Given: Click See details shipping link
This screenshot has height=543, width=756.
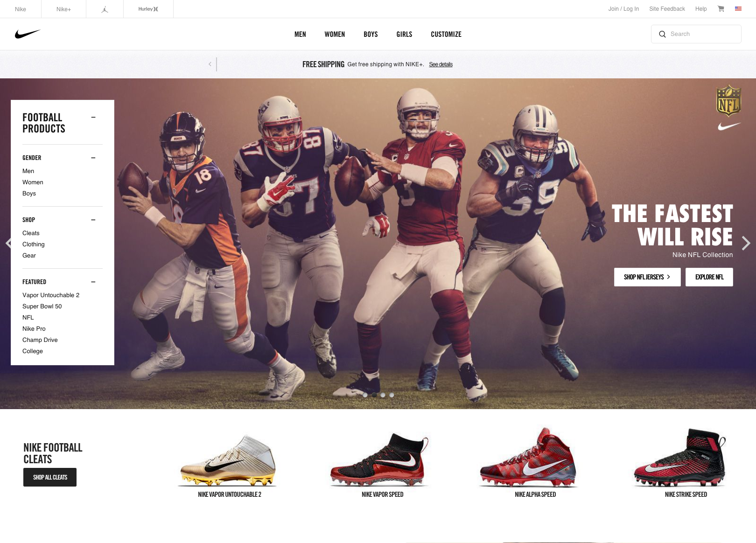Looking at the screenshot, I should (x=441, y=64).
